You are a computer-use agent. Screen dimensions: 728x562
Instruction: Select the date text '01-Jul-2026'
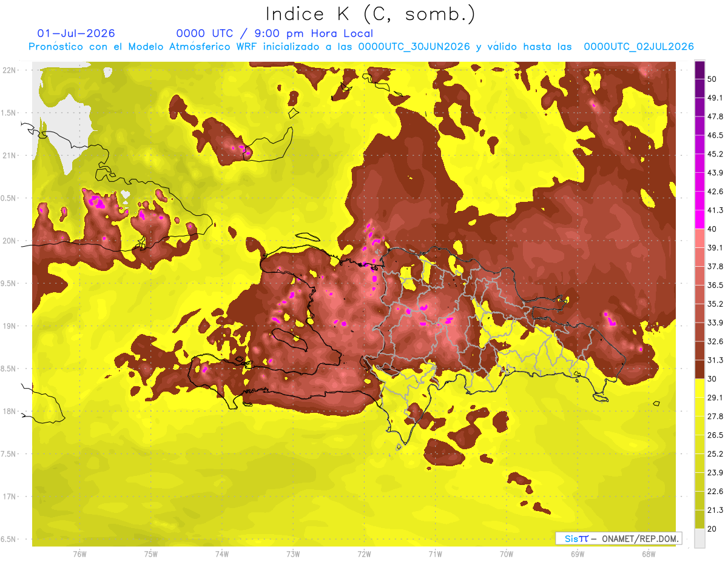pyautogui.click(x=76, y=33)
